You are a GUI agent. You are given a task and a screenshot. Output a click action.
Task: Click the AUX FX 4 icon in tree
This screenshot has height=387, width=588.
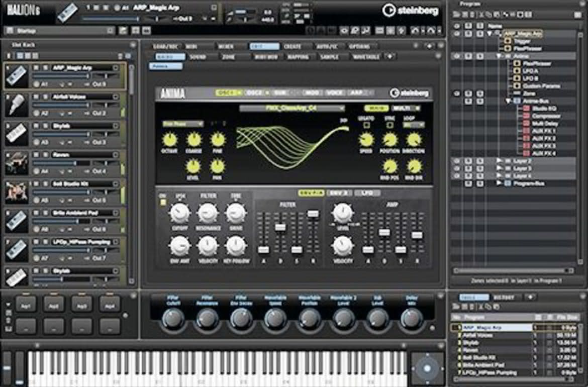[526, 153]
